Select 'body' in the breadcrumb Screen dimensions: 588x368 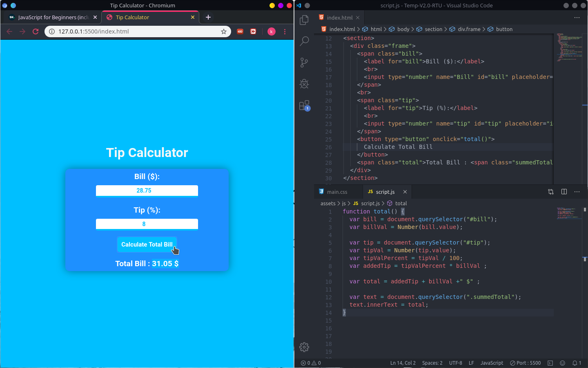click(x=403, y=29)
